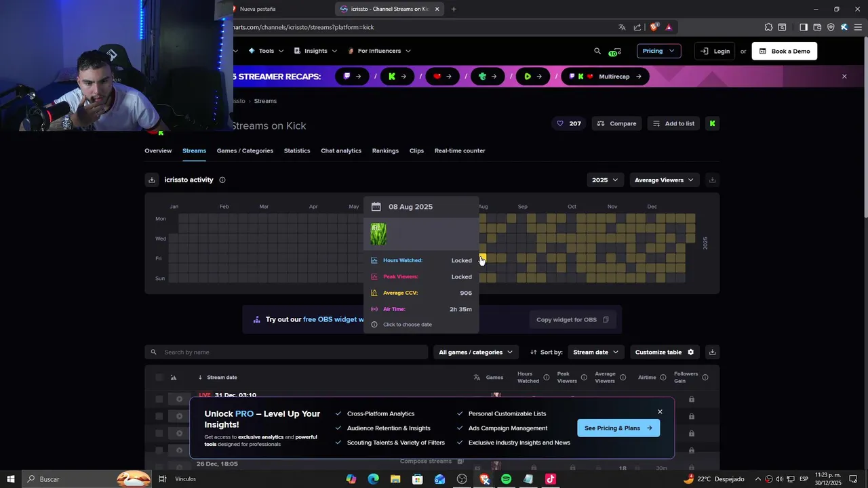Click the translate icon in address bar

(622, 27)
